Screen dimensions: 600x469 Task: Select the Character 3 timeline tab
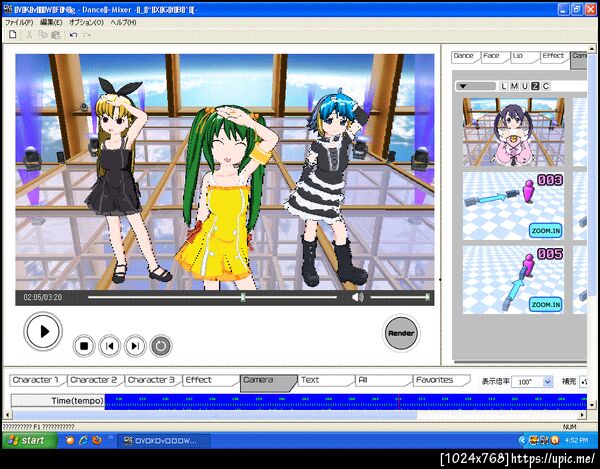(153, 380)
